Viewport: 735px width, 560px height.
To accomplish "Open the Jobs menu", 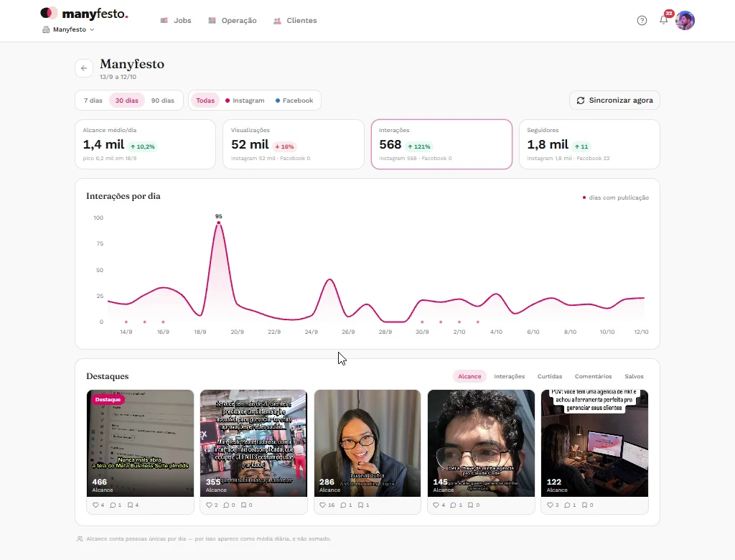I will 176,21.
